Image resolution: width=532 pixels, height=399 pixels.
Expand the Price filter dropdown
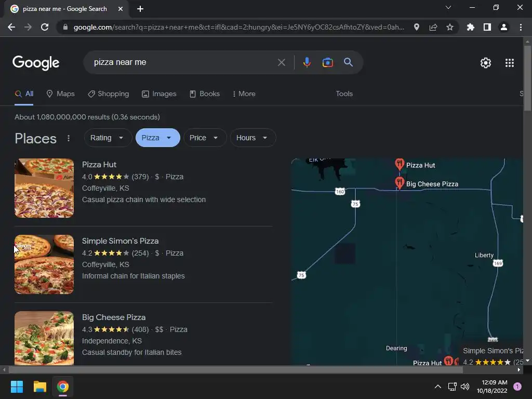205,138
